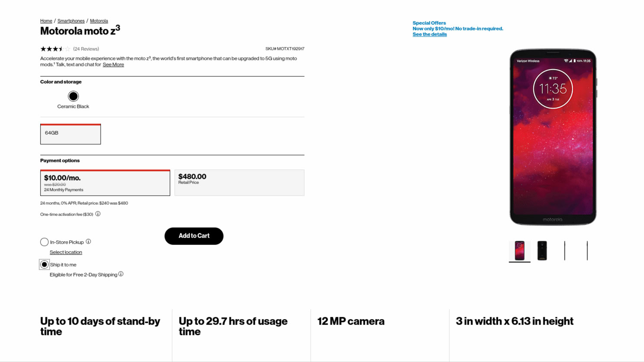
Task: Select the back view phone thumbnail
Action: click(542, 251)
